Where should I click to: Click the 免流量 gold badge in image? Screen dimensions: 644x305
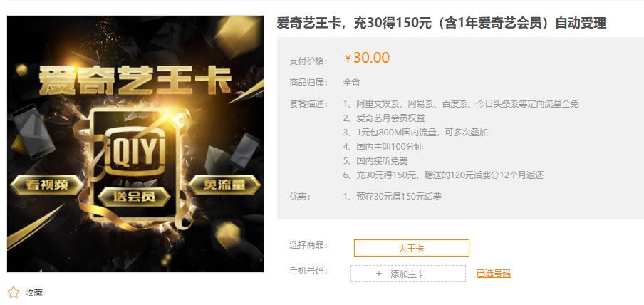click(x=224, y=185)
